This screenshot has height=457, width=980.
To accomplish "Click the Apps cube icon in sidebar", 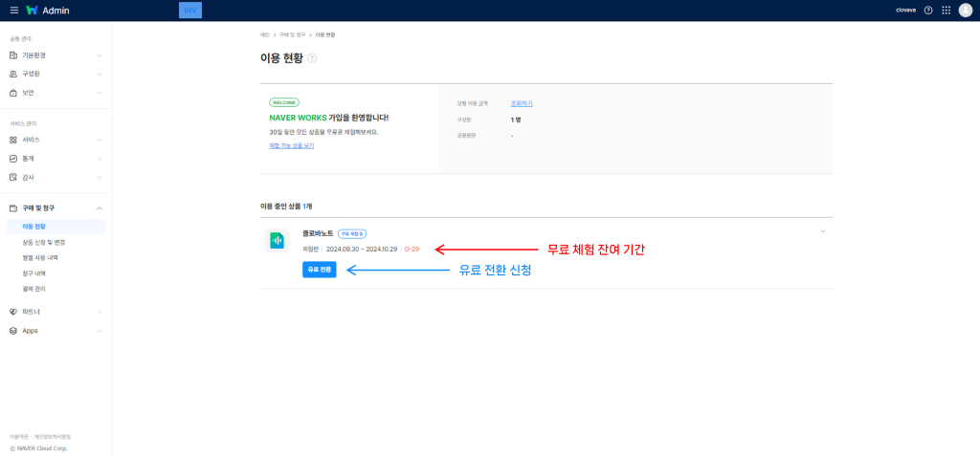I will [x=13, y=331].
